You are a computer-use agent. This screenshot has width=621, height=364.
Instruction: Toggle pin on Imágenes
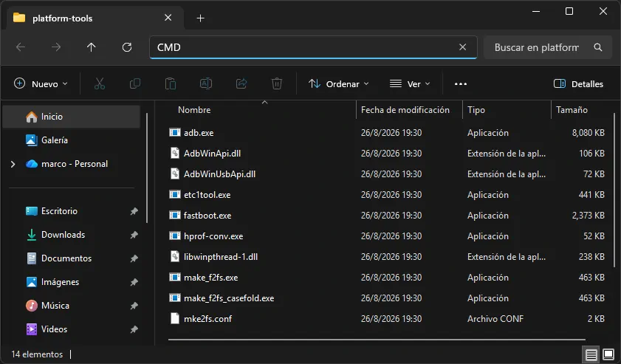[x=134, y=282]
